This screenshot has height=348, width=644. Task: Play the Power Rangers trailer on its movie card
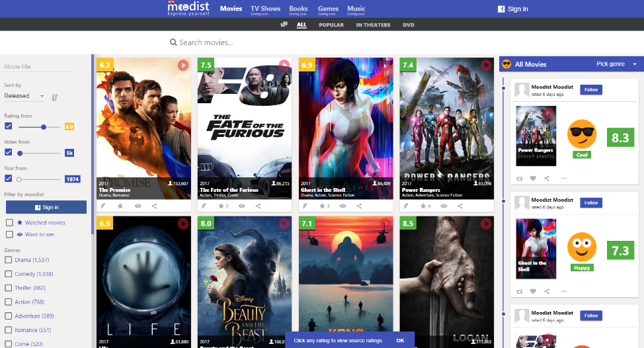(x=486, y=65)
